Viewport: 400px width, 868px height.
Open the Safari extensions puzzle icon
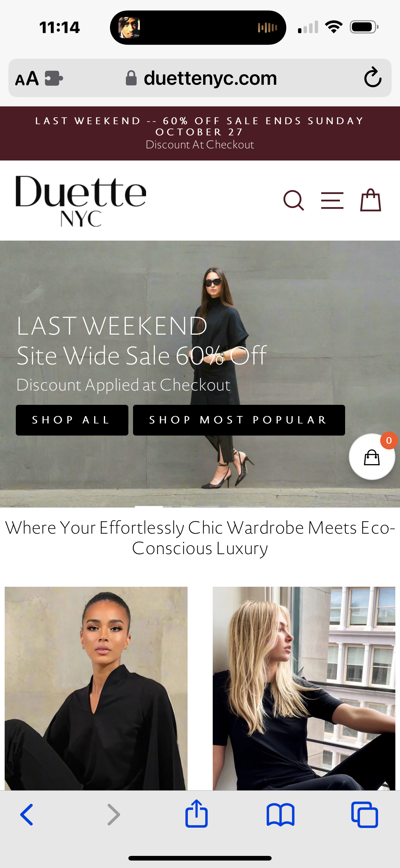pyautogui.click(x=54, y=78)
